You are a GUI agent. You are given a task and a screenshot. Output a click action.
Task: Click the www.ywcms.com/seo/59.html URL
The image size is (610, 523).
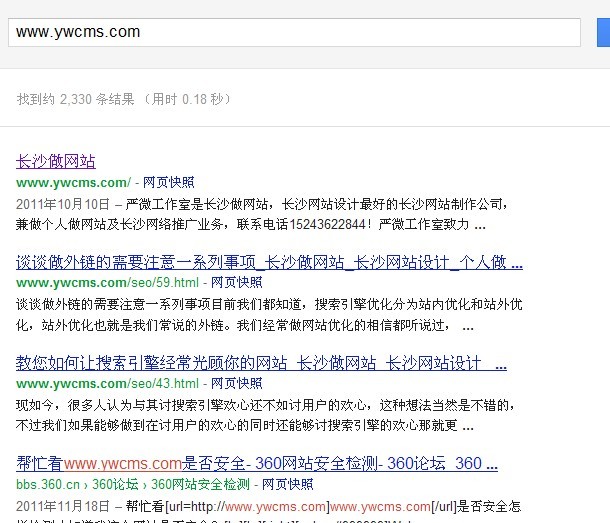100,283
